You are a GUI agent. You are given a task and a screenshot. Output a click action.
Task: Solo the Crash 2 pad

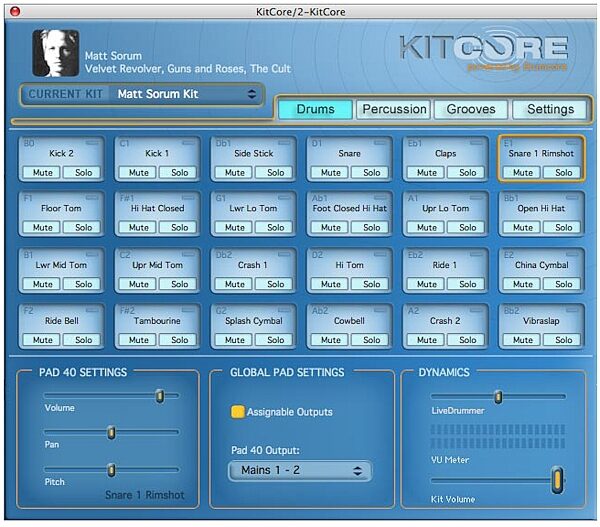click(468, 340)
